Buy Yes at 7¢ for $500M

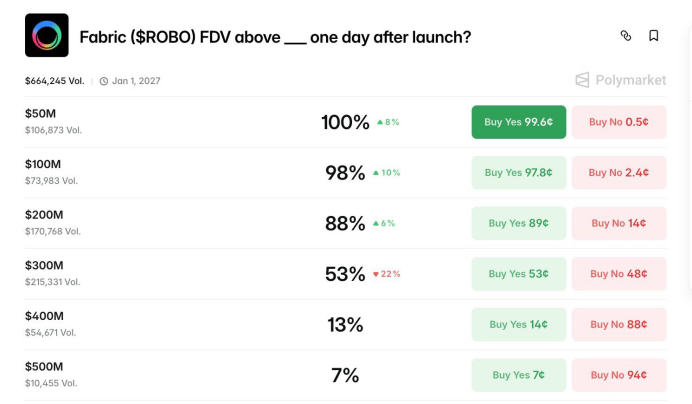[x=519, y=375]
